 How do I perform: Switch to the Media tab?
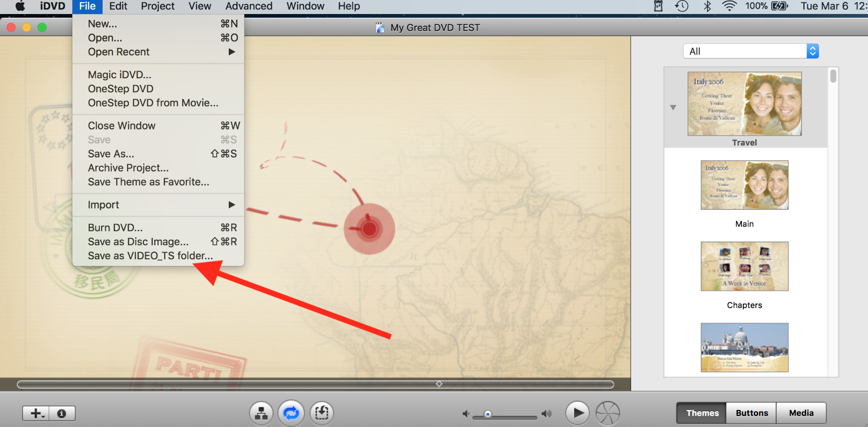pos(801,413)
